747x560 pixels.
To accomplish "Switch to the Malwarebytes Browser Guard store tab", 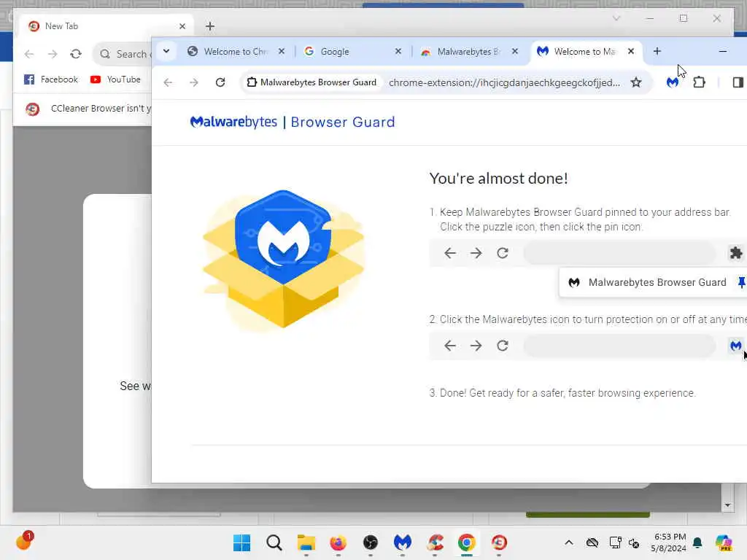I will coord(468,52).
